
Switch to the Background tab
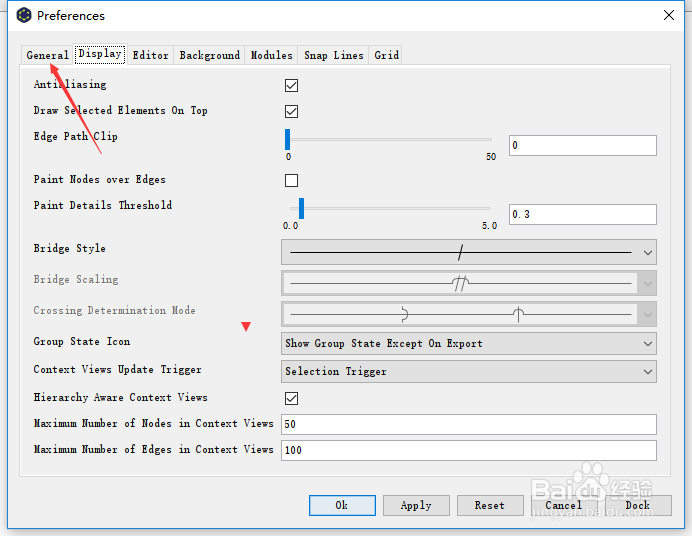point(210,55)
